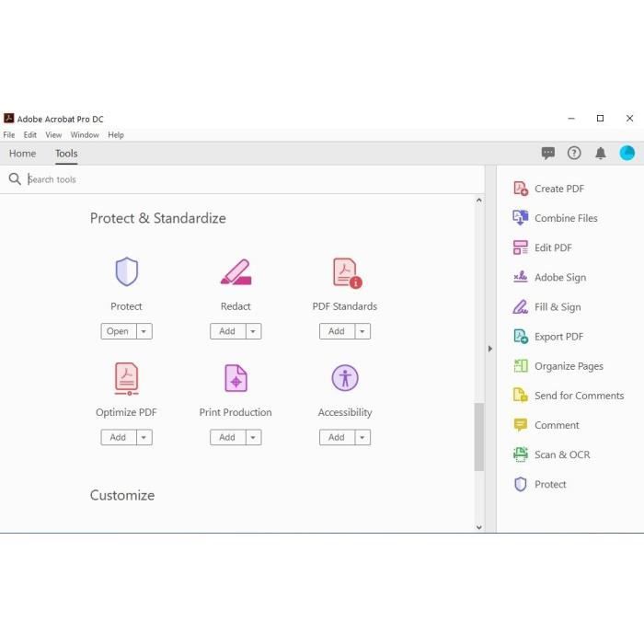Open Edit PDF shortcut in the right pane
Viewport: 644px width, 644px height.
(543, 247)
